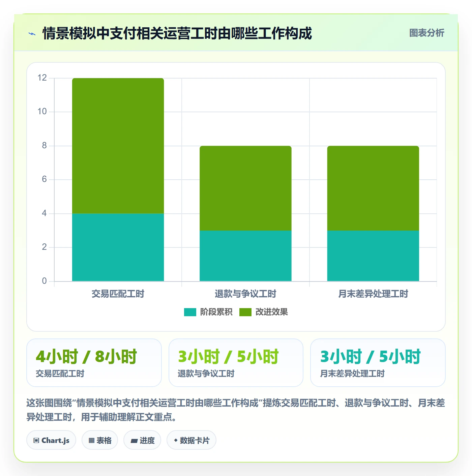472x476 pixels.
Task: Click the y-axis value 4
Action: pos(44,213)
